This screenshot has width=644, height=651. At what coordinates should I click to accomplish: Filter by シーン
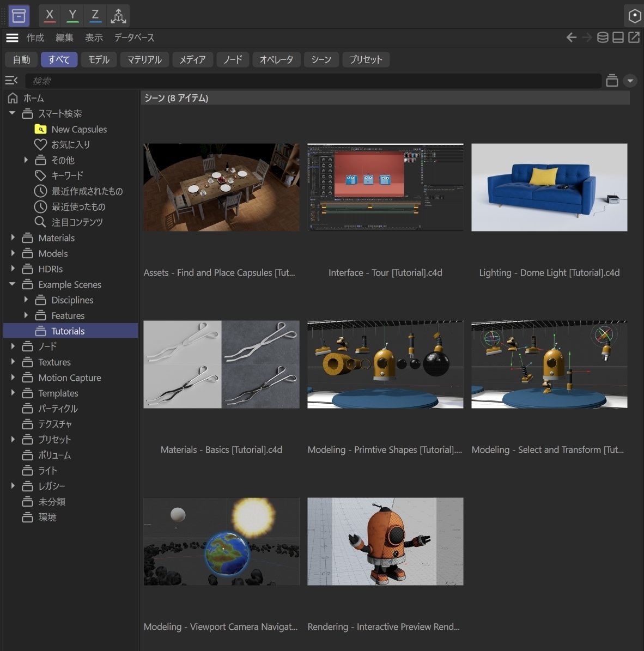coord(321,60)
